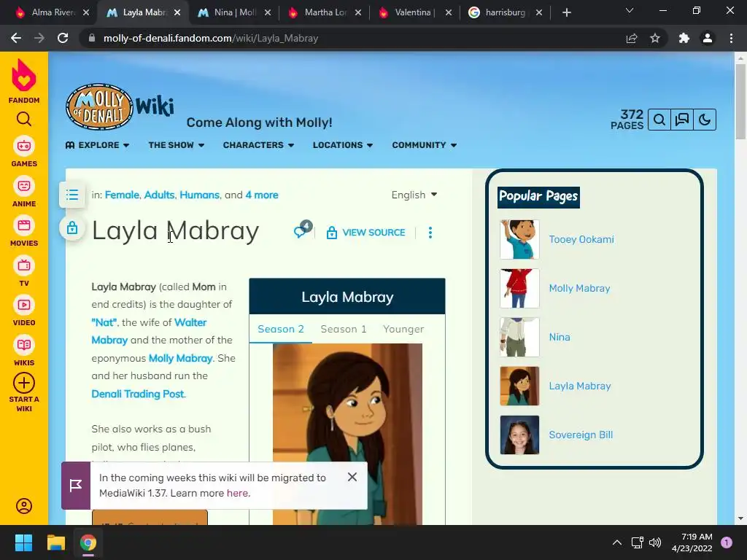Switch to the Valentina browser tab
Image resolution: width=747 pixels, height=560 pixels.
point(414,12)
